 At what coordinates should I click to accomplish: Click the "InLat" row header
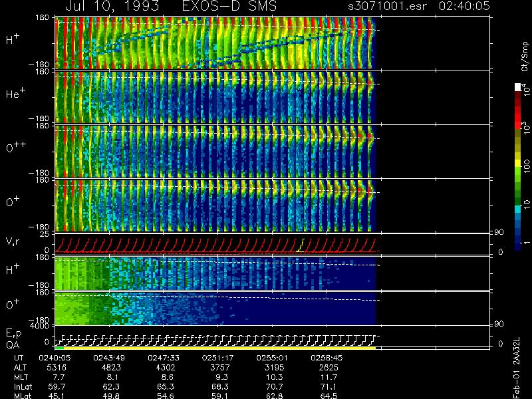tap(23, 386)
